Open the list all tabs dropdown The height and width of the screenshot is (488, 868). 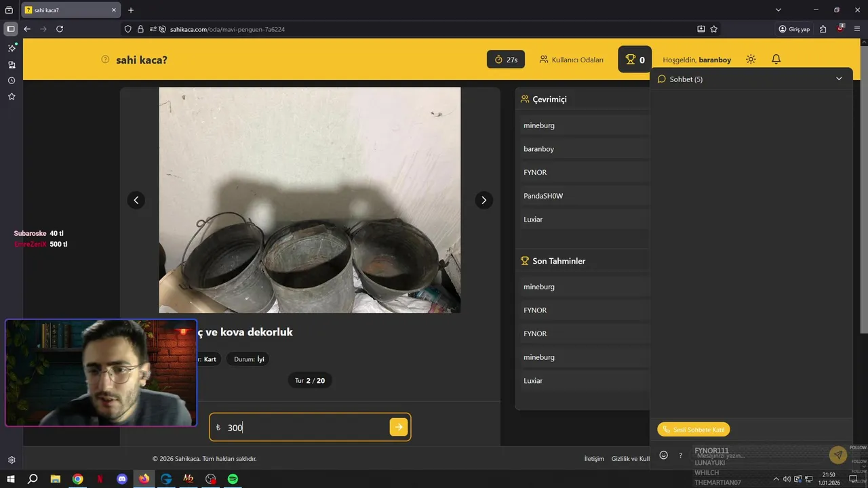point(778,10)
